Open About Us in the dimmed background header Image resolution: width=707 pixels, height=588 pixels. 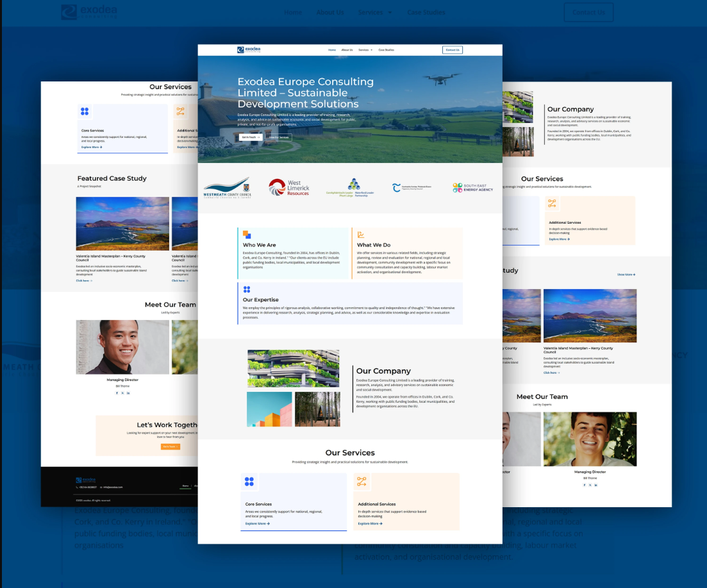click(x=330, y=12)
